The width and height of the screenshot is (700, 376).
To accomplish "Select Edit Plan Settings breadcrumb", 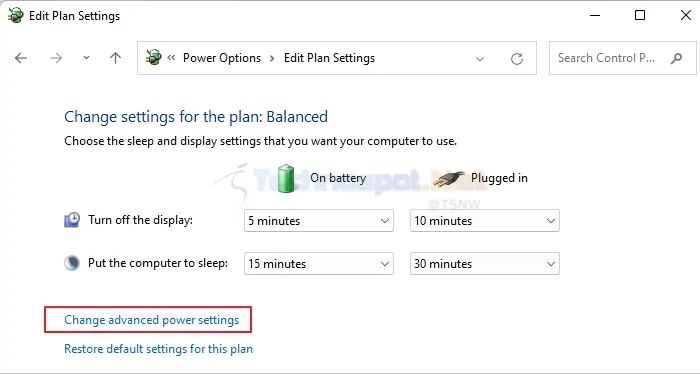I will tap(329, 58).
